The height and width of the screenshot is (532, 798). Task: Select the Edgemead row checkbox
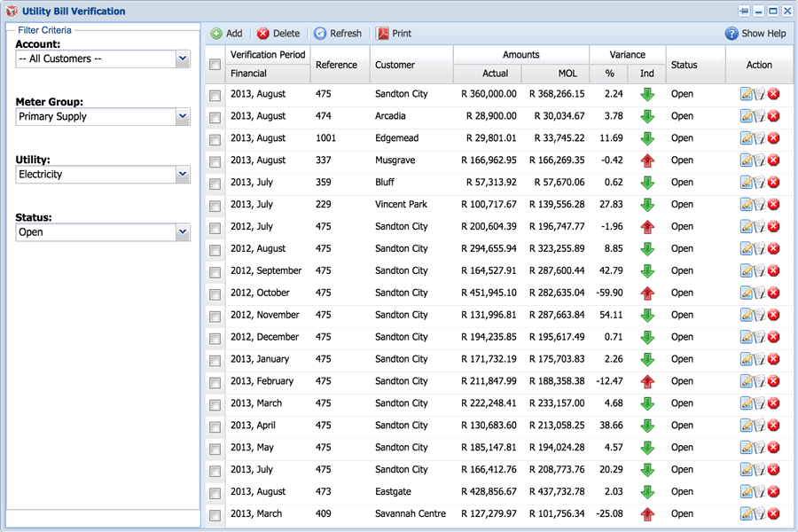point(215,139)
